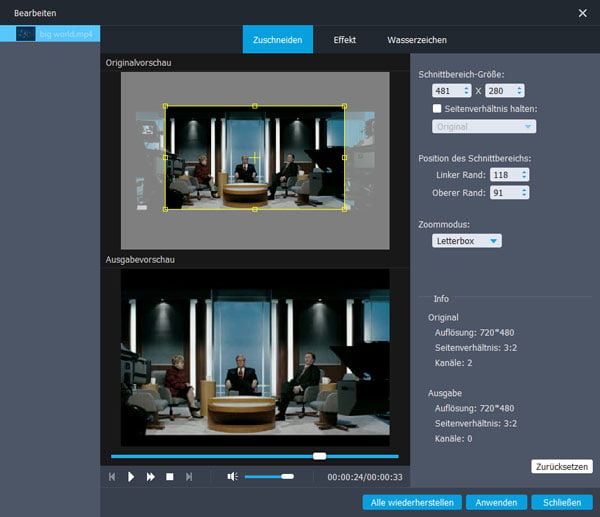The image size is (600, 517).
Task: Click the Anwenden button
Action: 496,502
